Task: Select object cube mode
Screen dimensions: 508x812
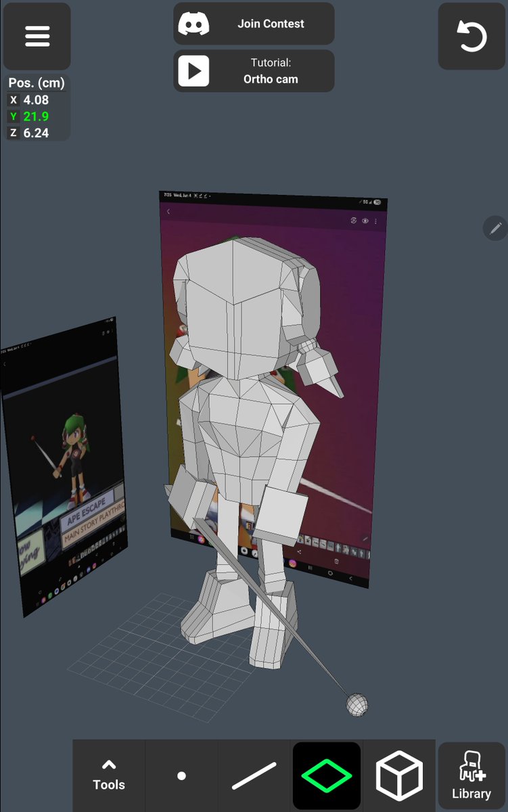Action: point(399,775)
